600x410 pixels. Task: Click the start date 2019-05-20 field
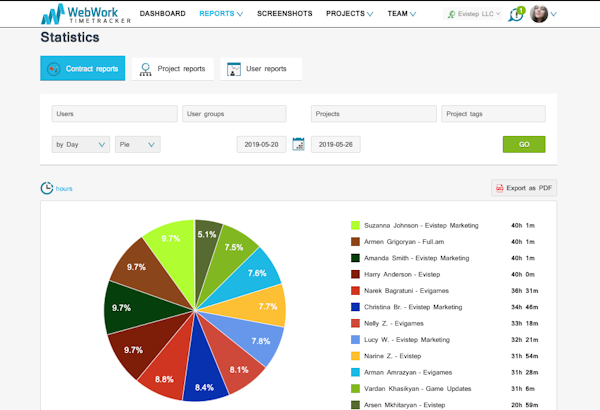tap(261, 144)
